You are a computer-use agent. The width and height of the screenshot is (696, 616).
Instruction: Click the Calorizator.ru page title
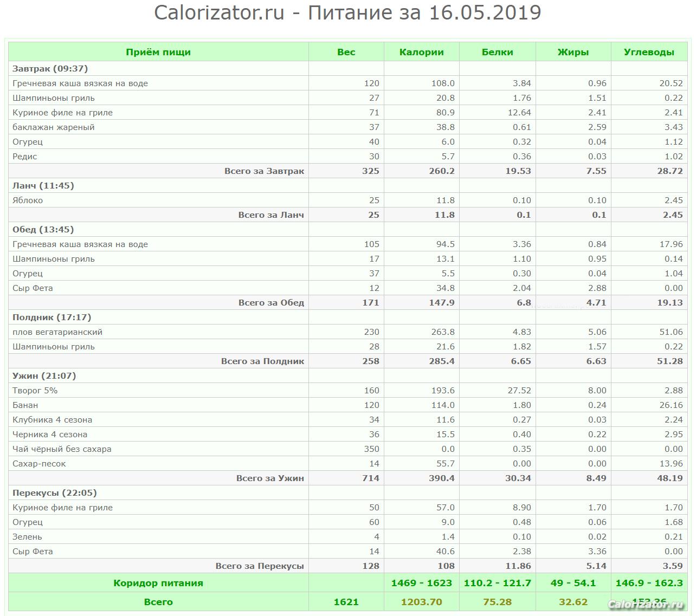click(347, 12)
